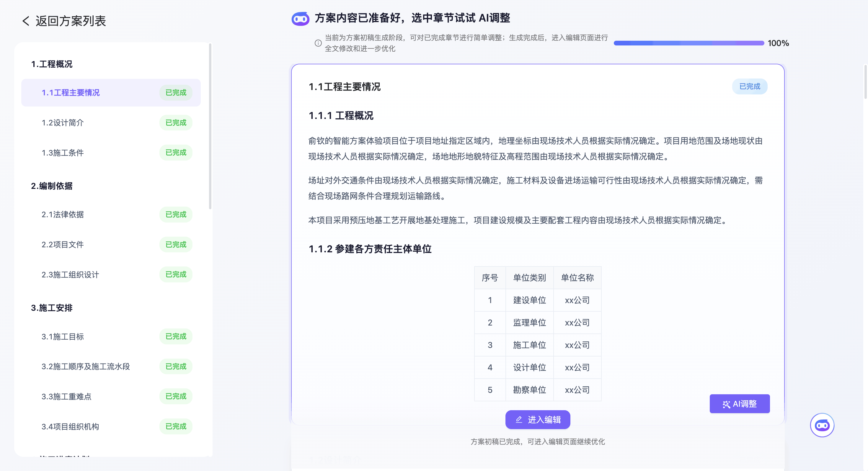Click the robot logo beside the heading

pos(300,19)
